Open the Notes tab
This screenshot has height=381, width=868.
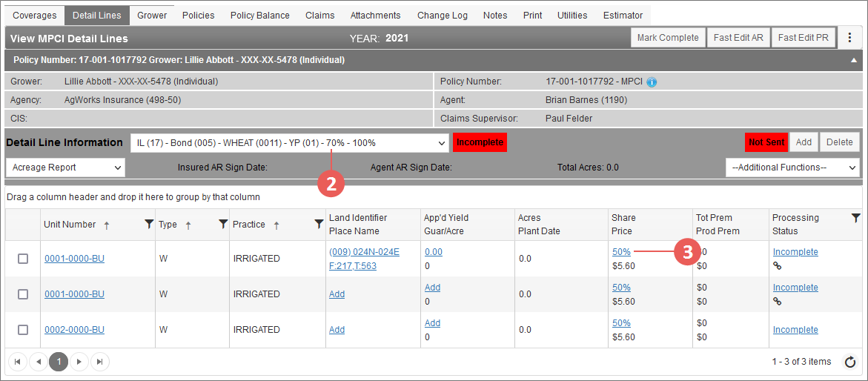495,16
